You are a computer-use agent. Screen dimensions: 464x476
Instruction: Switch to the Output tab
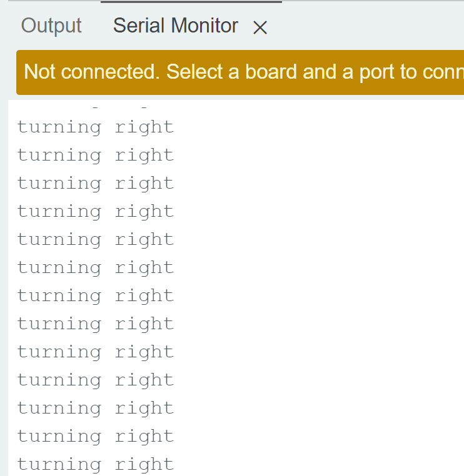[51, 26]
